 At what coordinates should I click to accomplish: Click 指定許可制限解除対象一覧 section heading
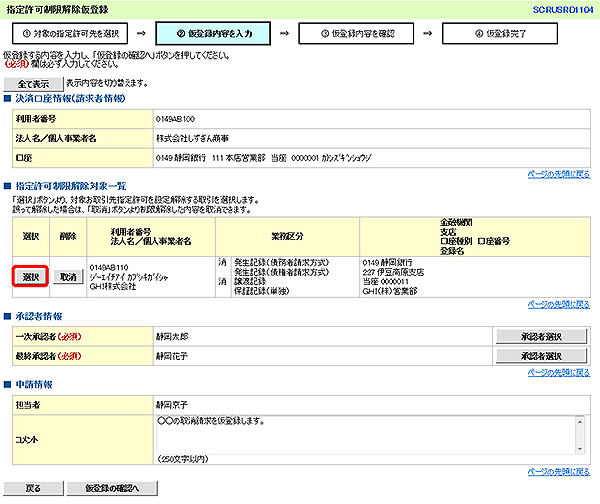click(71, 186)
